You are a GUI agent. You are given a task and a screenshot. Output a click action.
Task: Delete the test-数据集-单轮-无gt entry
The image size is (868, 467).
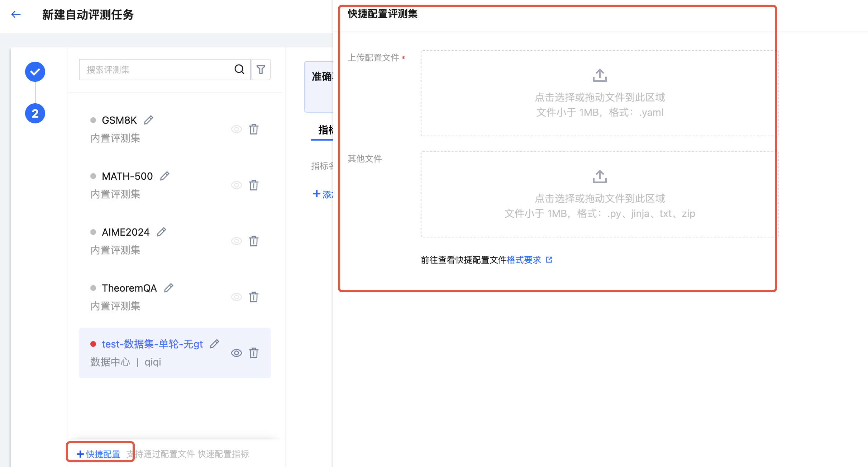coord(254,353)
